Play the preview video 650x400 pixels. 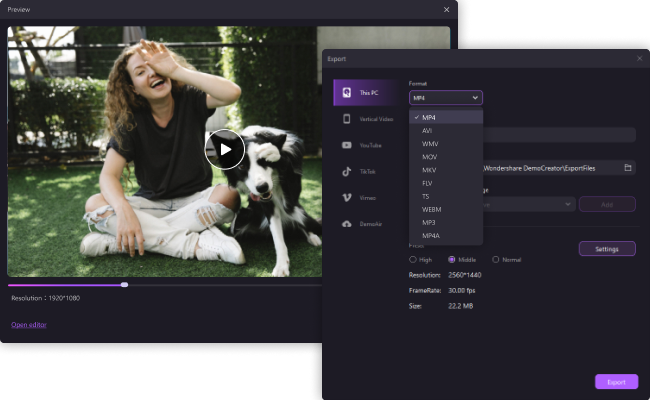pos(225,149)
